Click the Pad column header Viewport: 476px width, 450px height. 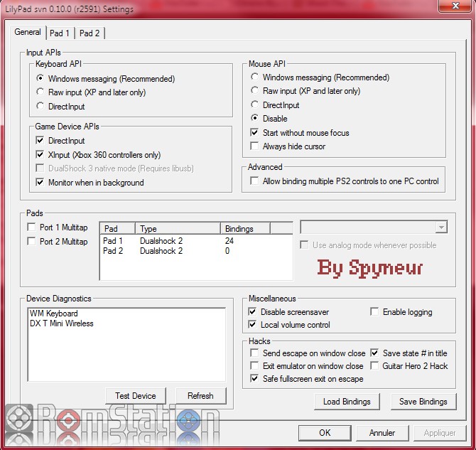[x=117, y=228]
